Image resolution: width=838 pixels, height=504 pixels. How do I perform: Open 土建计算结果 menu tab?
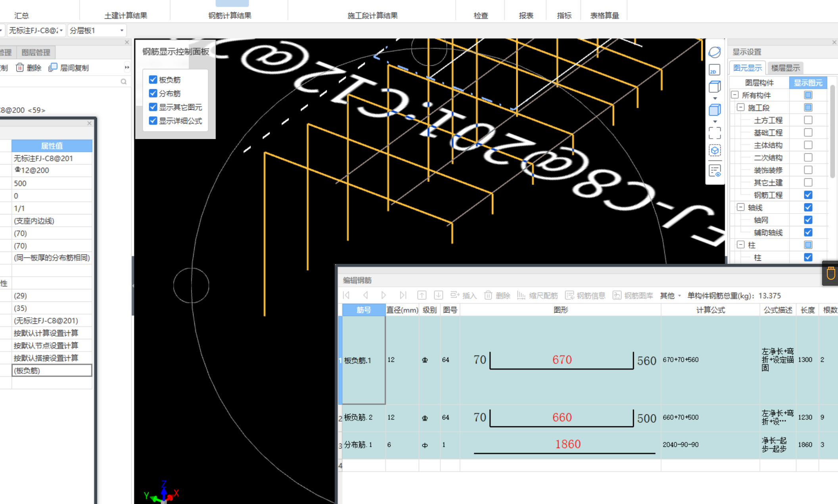coord(126,15)
